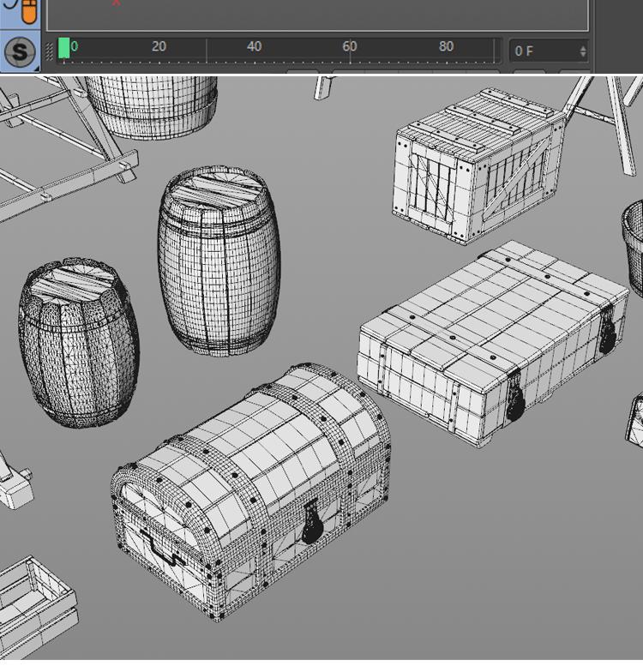
Task: Select the green playhead at frame 0
Action: pos(64,48)
